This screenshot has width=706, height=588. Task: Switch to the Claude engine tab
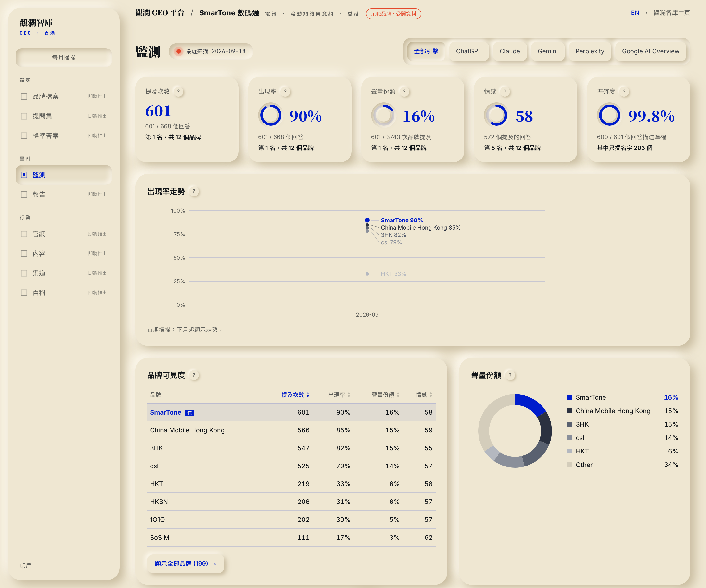(510, 51)
